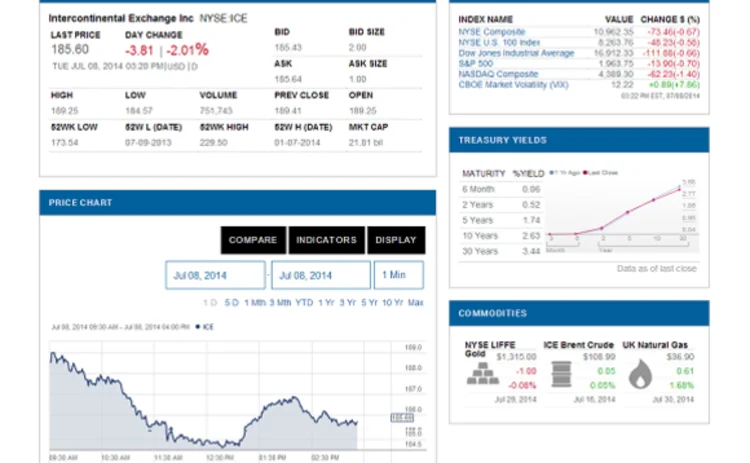750x463 pixels.
Task: Click the ICE legend marker above the price chart
Action: click(x=205, y=327)
